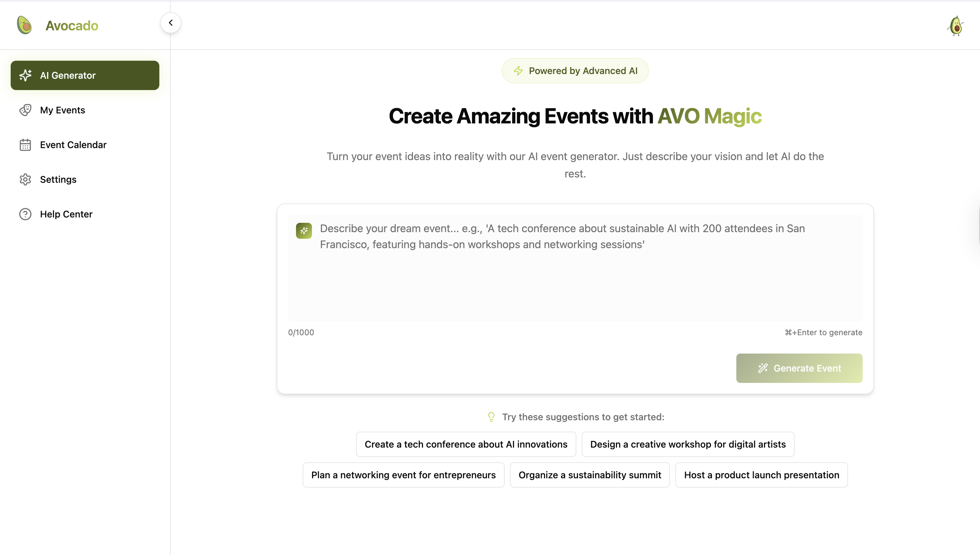Choose 'Host a product launch presentation' suggestion
This screenshot has width=980, height=555.
761,475
